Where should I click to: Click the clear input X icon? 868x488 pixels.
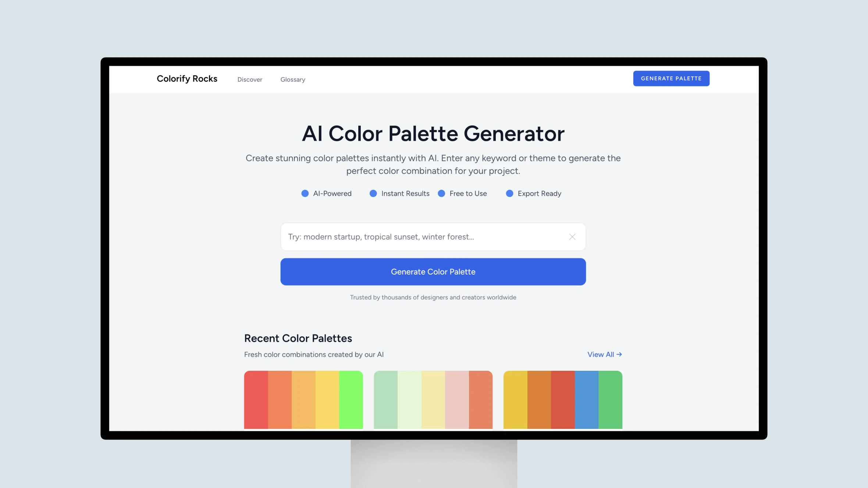pyautogui.click(x=572, y=237)
